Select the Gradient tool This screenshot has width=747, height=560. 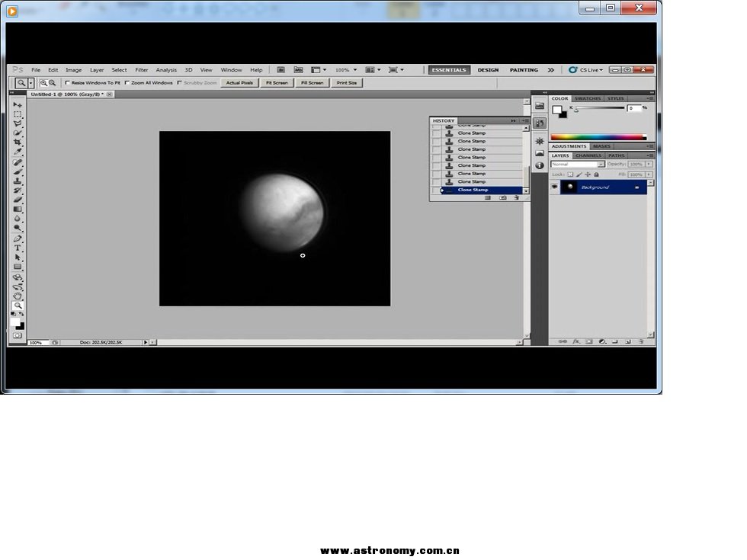pyautogui.click(x=18, y=209)
